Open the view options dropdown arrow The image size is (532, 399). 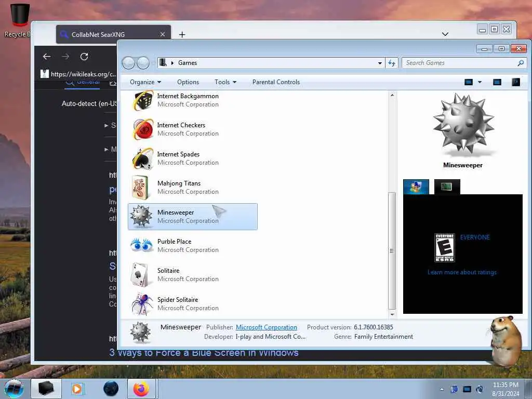point(480,82)
